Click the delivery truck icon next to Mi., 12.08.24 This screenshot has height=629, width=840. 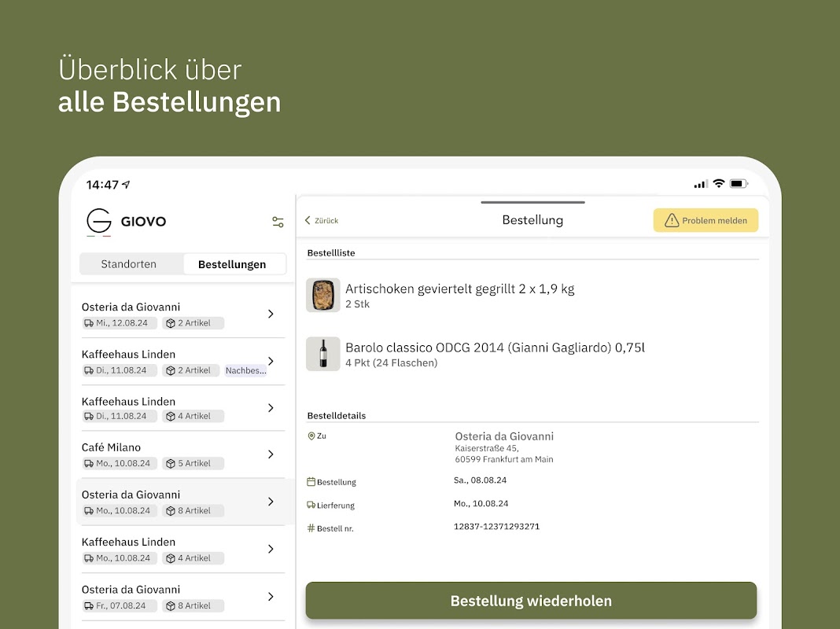(89, 323)
